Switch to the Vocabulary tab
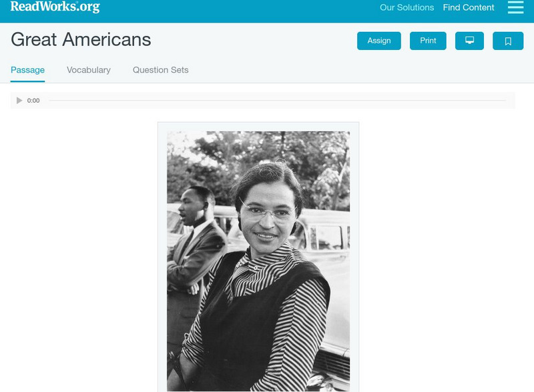 click(x=89, y=70)
